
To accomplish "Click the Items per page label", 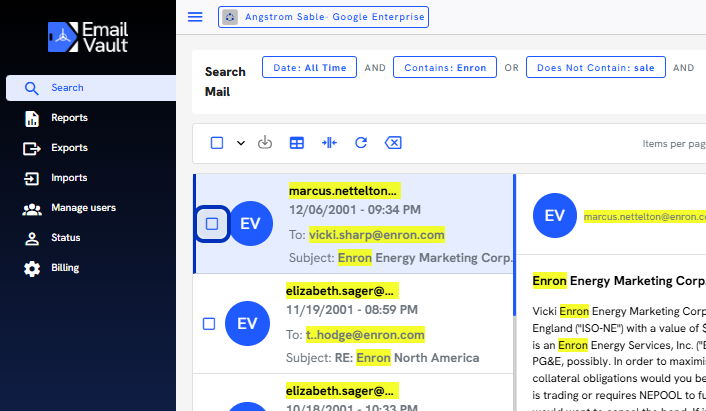I will (674, 144).
